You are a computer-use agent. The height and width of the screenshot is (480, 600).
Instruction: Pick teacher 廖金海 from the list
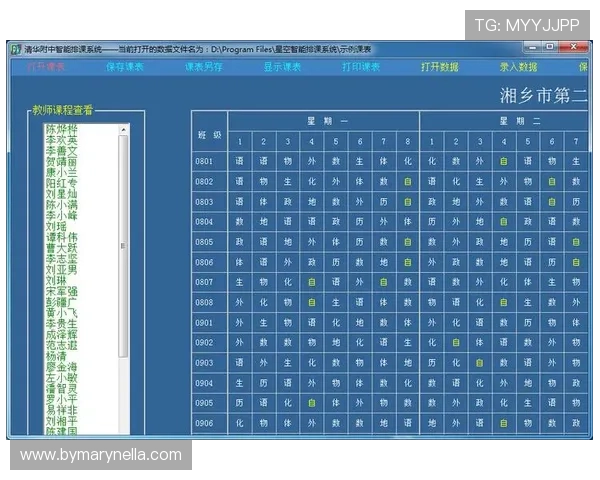[x=62, y=367]
